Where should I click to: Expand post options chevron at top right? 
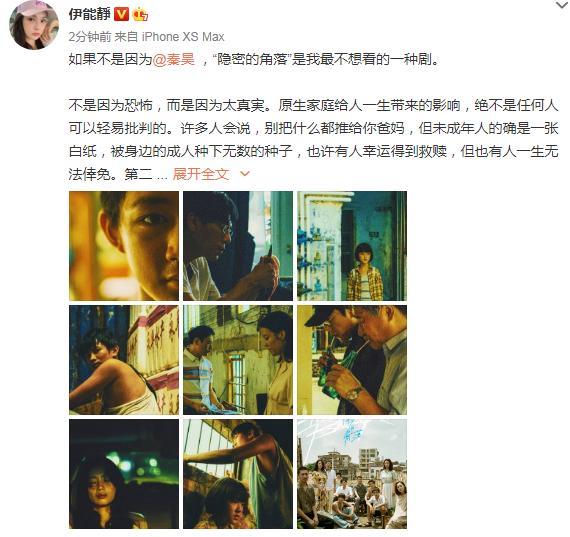pyautogui.click(x=562, y=5)
